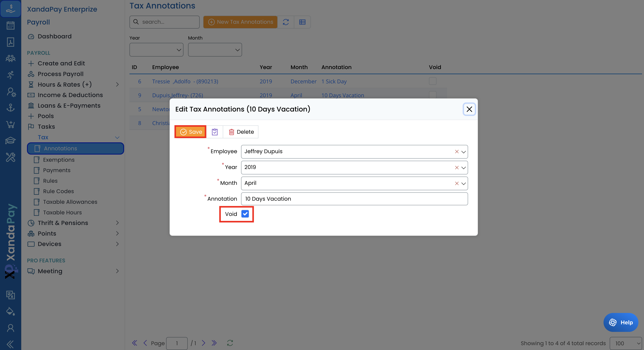The height and width of the screenshot is (350, 644).
Task: Click the clipboard check icon beside Save
Action: click(214, 132)
